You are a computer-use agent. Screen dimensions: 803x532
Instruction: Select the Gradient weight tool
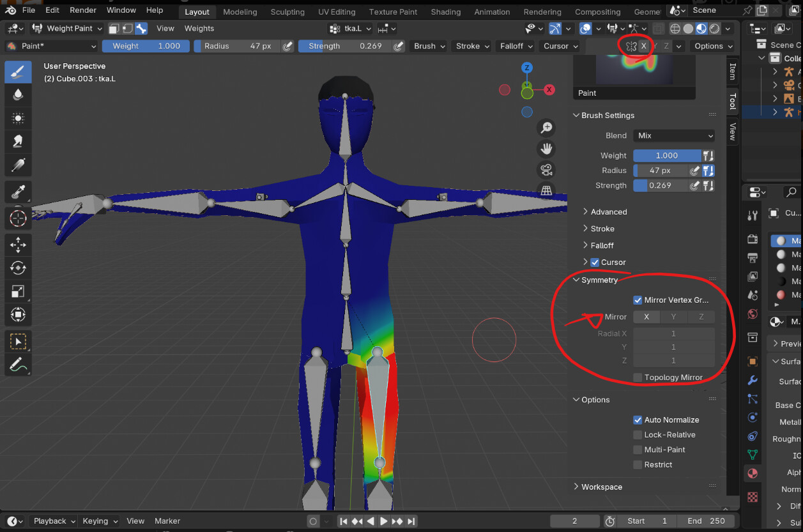point(19,165)
